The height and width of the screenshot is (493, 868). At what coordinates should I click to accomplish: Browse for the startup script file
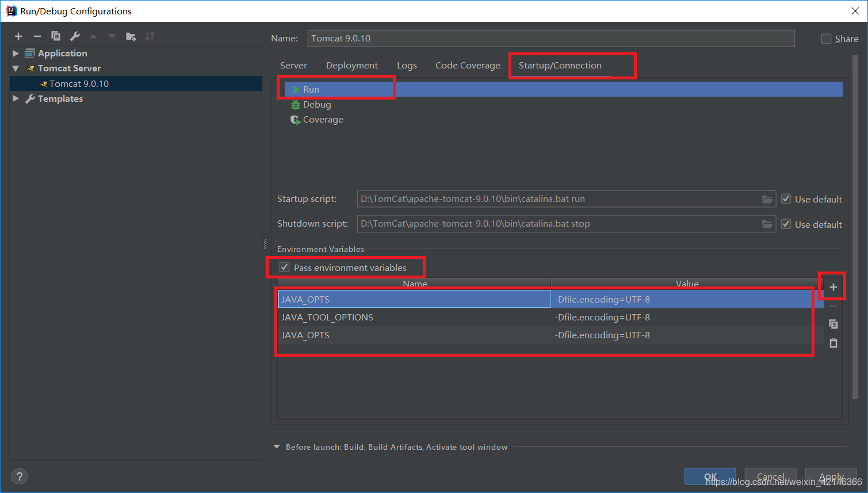tap(767, 199)
